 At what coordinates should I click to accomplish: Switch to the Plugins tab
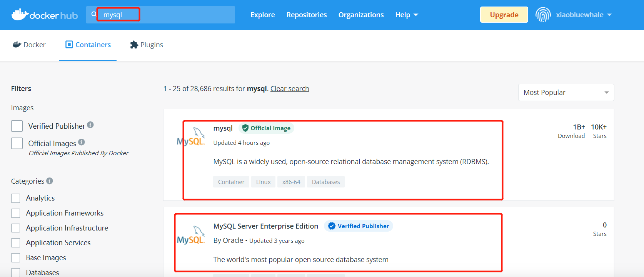tap(147, 45)
